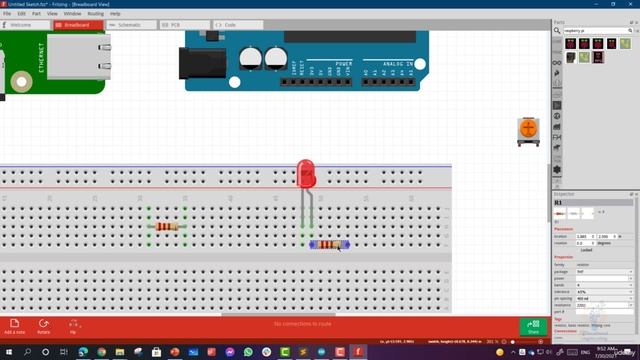Select the last part thumbnail in second row
The image size is (640, 360).
click(598, 57)
